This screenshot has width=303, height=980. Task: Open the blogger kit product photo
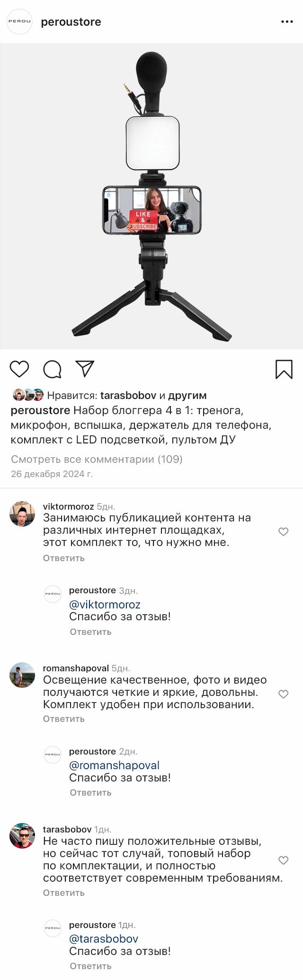[151, 196]
